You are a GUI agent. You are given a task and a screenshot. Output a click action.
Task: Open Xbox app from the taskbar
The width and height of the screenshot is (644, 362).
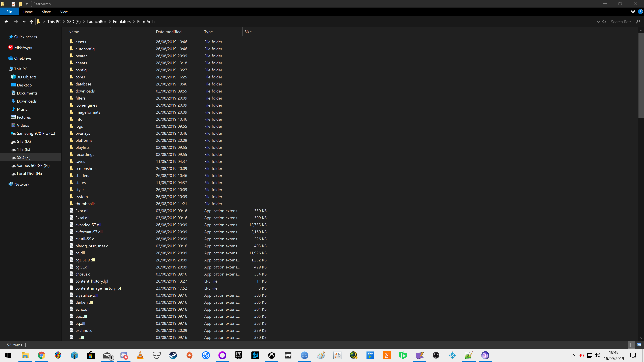tap(272, 355)
